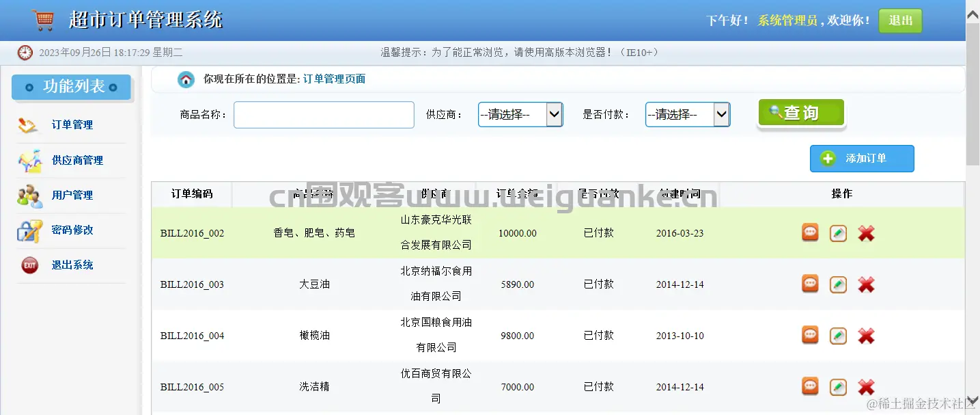Screen dimensions: 980x415
Task: Click 已付款 status of BILL2016_003
Action: (x=599, y=284)
